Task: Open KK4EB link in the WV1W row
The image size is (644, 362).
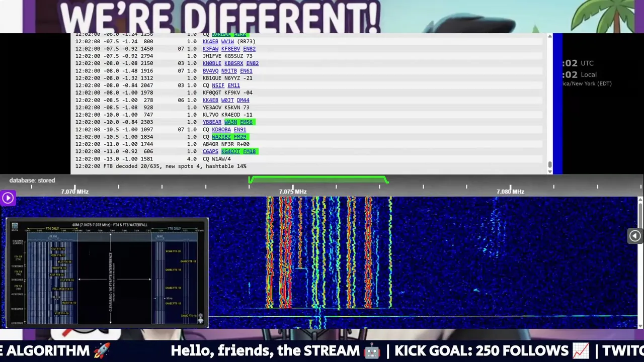Action: 210,42
